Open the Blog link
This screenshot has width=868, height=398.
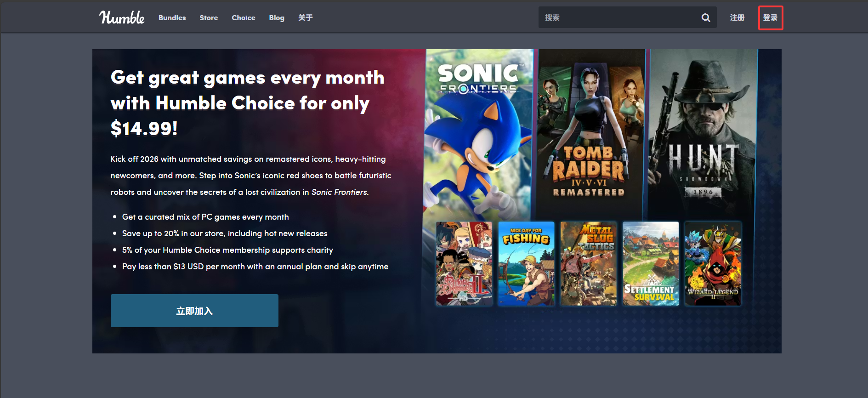click(276, 17)
